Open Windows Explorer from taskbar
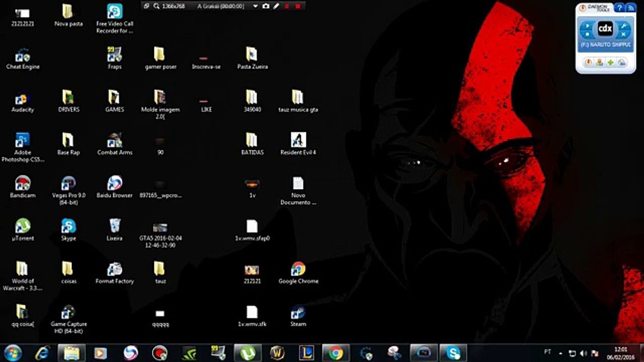Image resolution: width=644 pixels, height=362 pixels. (x=71, y=353)
